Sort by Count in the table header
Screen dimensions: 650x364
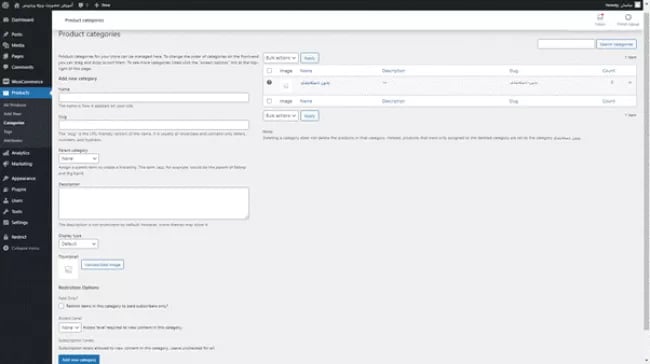[x=609, y=71]
